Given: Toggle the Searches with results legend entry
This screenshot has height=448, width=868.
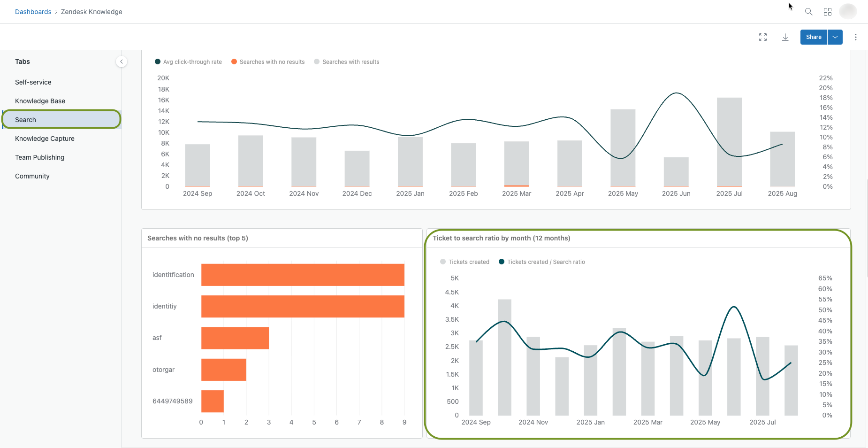Looking at the screenshot, I should pos(346,62).
